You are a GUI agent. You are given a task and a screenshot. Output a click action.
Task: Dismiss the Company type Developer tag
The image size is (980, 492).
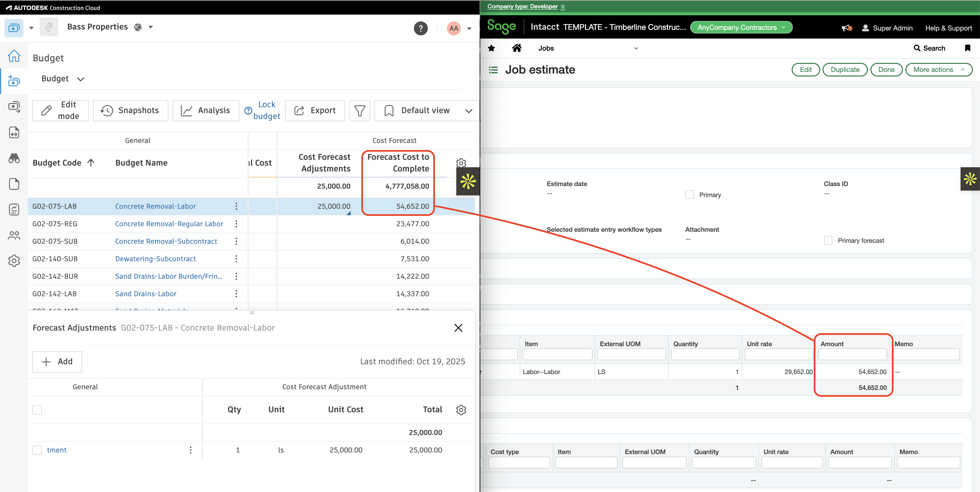(563, 6)
